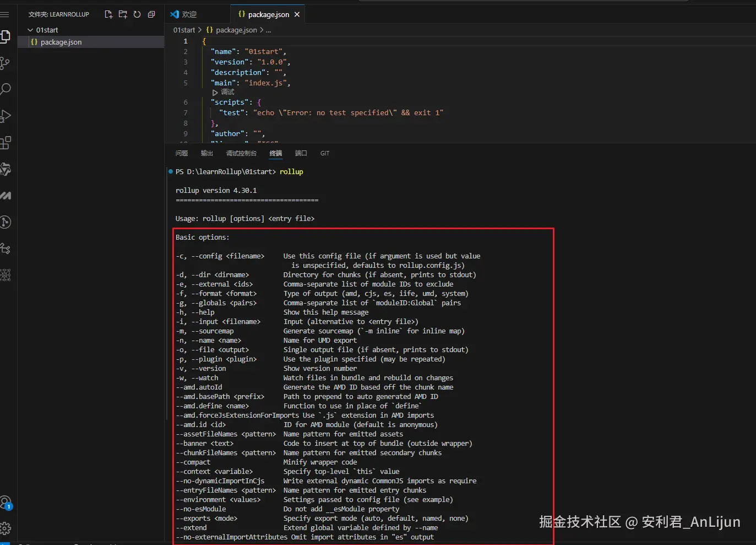Screen dimensions: 756x545
Task: Click the 文件夹: LEARNROLLUP explorer header
Action: [x=59, y=14]
